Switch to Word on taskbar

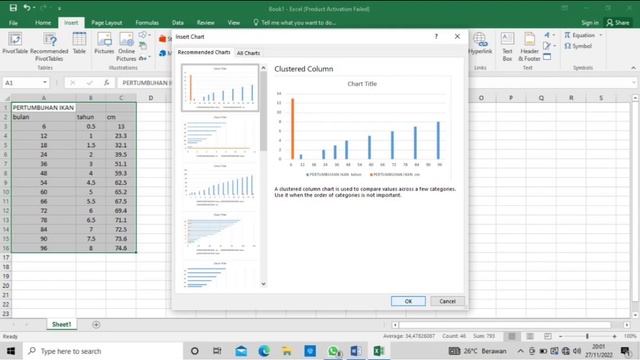coord(356,351)
